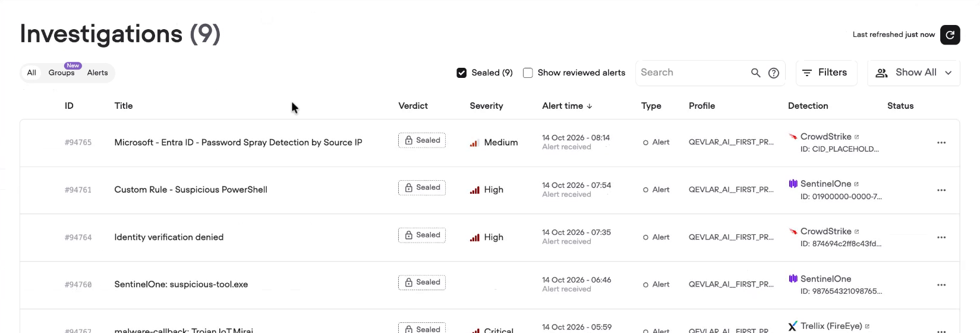Click Alert type icon in row #94765
Viewport: 980px width, 333px height.
coord(645,143)
